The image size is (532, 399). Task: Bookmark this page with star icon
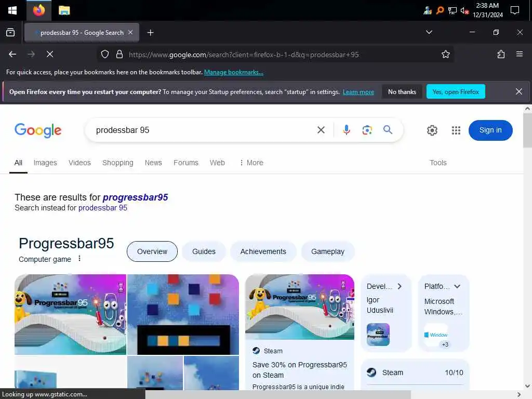[x=445, y=54]
